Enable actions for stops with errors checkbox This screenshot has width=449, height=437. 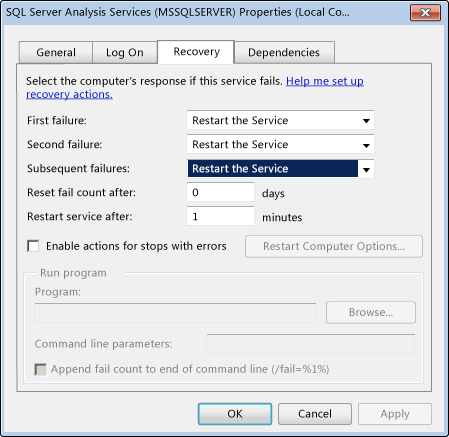point(33,246)
